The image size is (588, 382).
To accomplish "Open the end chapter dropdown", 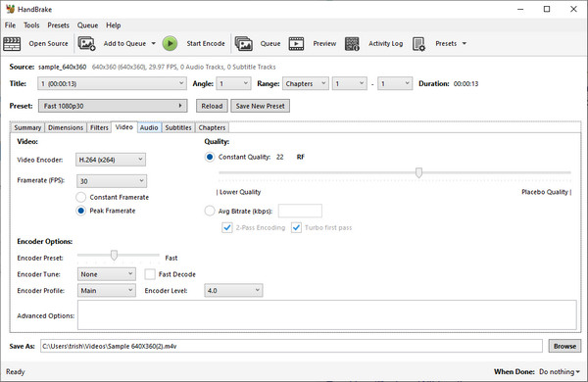I will (395, 83).
